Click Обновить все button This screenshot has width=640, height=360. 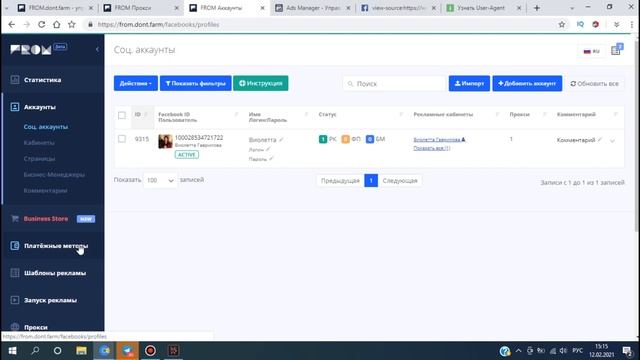[x=594, y=84]
